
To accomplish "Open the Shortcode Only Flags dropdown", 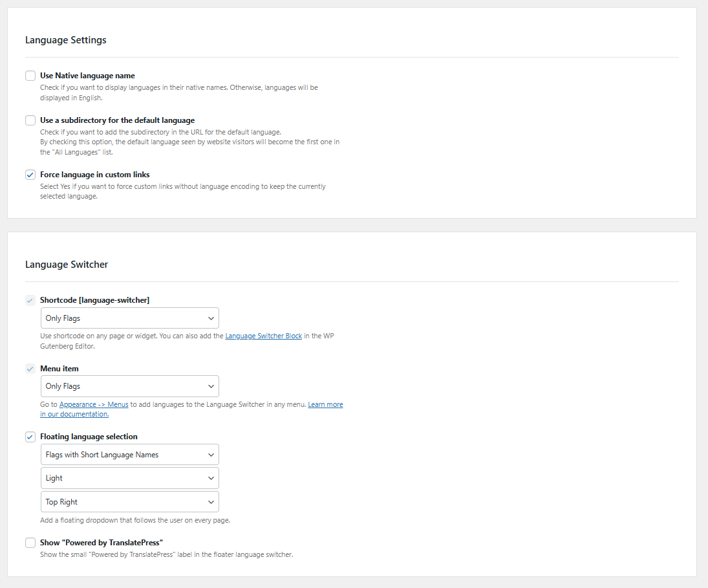I will click(x=129, y=318).
